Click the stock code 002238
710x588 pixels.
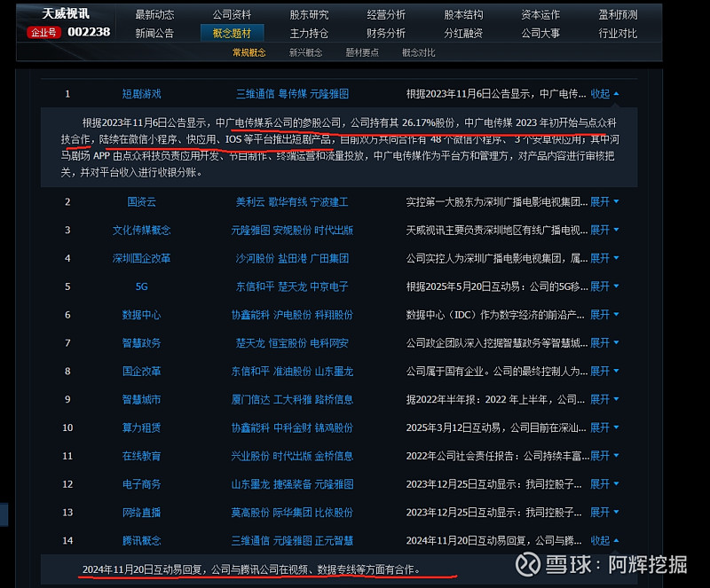[x=89, y=32]
